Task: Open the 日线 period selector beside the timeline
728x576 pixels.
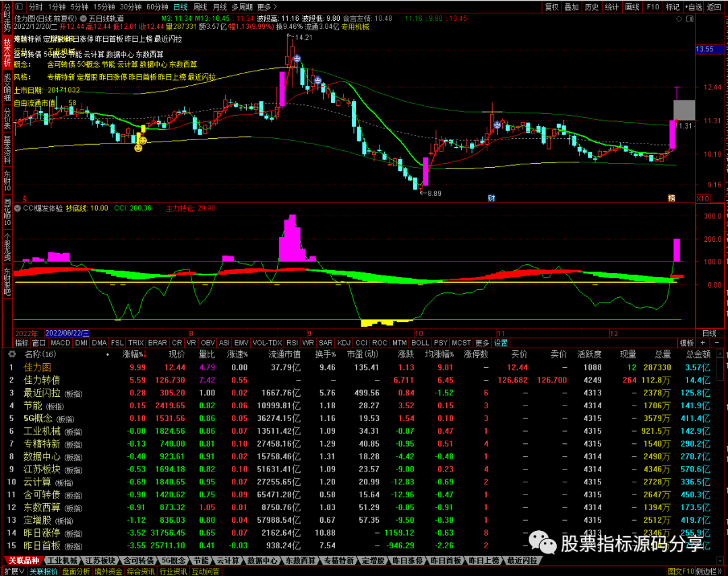Action: 709,333
